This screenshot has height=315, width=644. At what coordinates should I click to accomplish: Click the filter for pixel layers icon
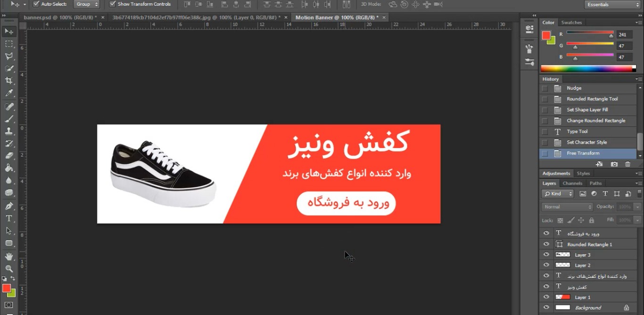tap(583, 194)
